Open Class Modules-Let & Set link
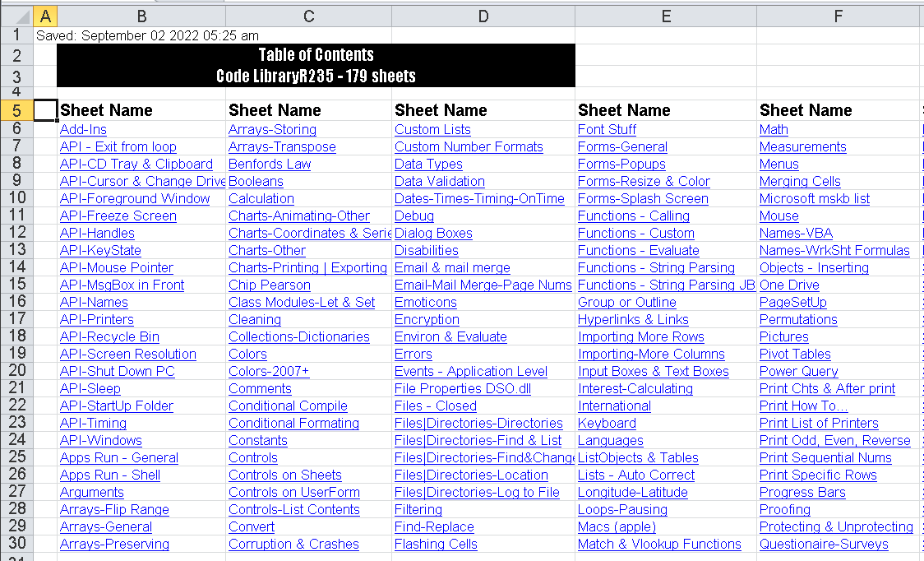This screenshot has height=561, width=924. [x=302, y=303]
